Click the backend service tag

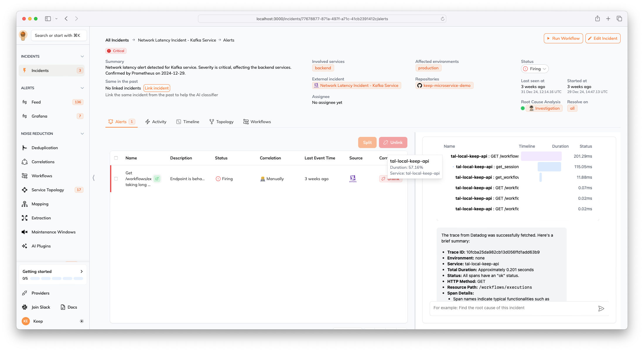[x=323, y=68]
